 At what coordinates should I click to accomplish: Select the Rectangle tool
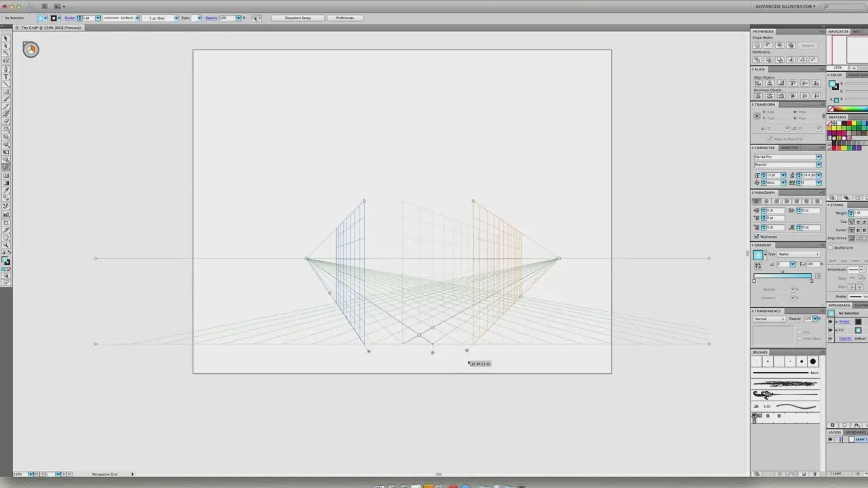click(x=6, y=91)
